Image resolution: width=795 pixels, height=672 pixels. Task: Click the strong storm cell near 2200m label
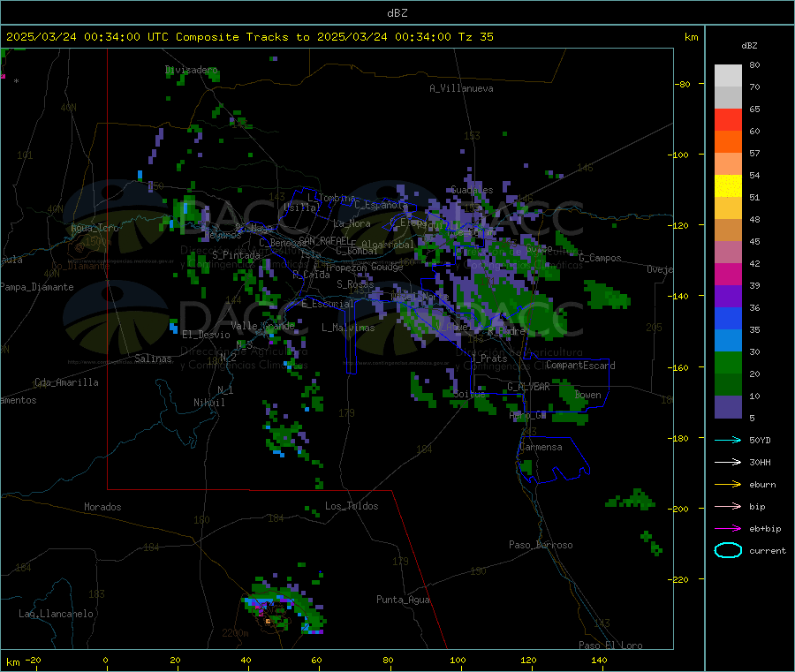tap(284, 605)
